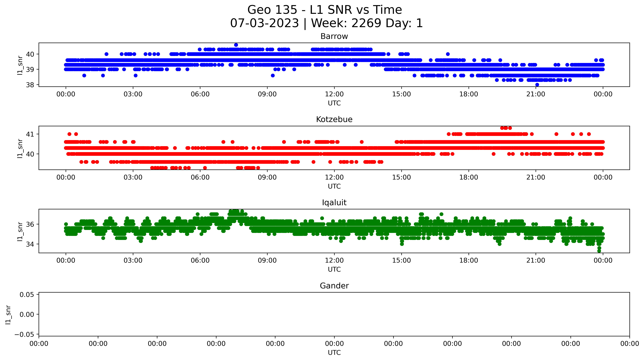The width and height of the screenshot is (644, 361).
Task: Click the lowest green point at end of Iqaluit plot
Action: click(599, 251)
